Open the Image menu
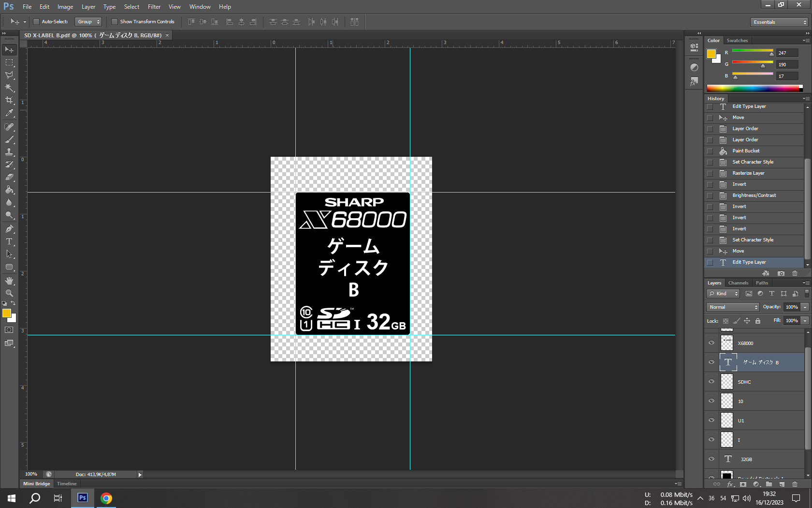This screenshot has width=812, height=508. pyautogui.click(x=65, y=7)
